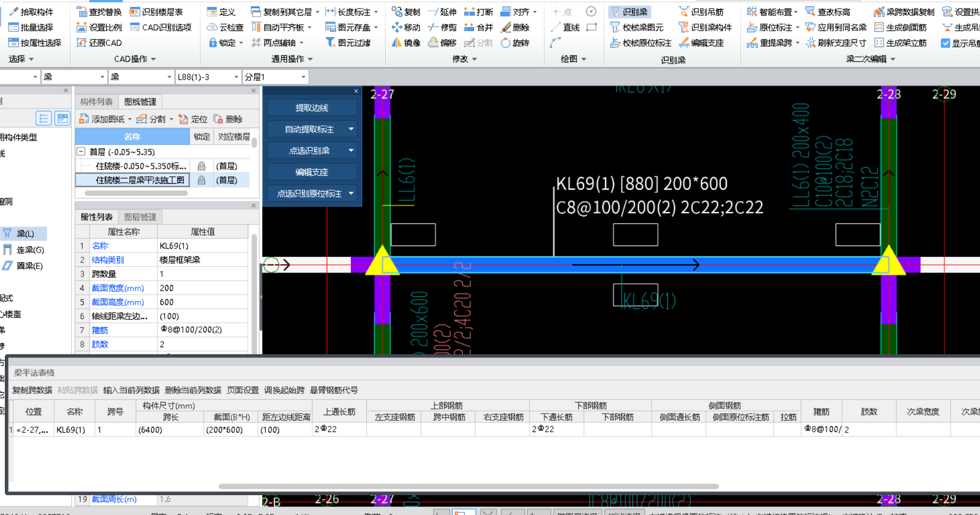Click 还原CAD restore tool
The width and height of the screenshot is (980, 515).
pos(99,43)
